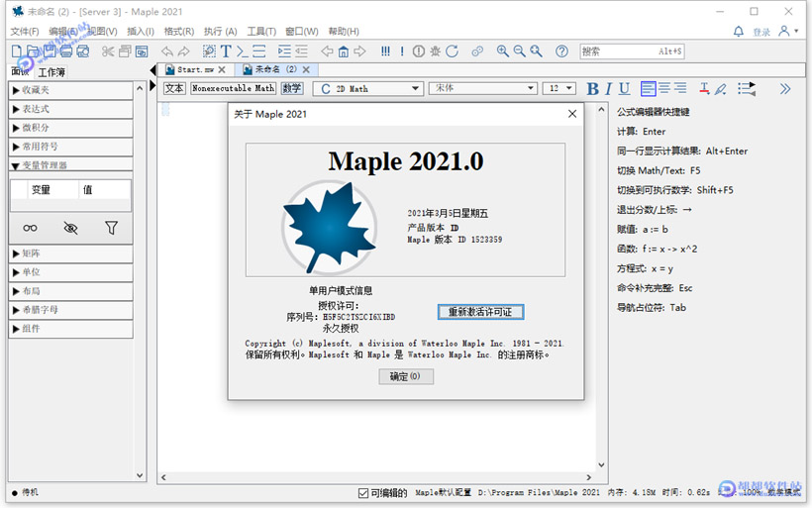The height and width of the screenshot is (508, 812).
Task: Open the 文件(F) menu
Action: pyautogui.click(x=25, y=32)
